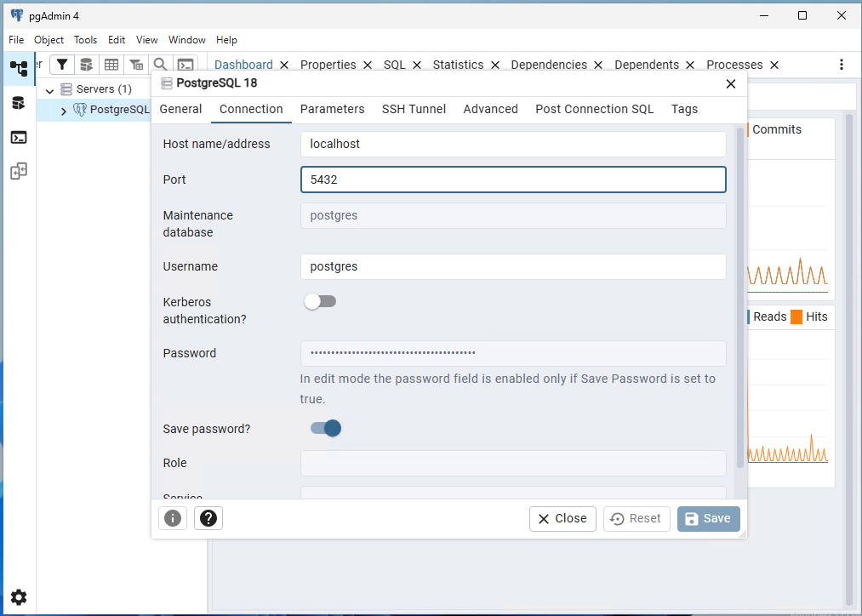This screenshot has width=862, height=616.
Task: Open the View menu
Action: click(x=146, y=40)
